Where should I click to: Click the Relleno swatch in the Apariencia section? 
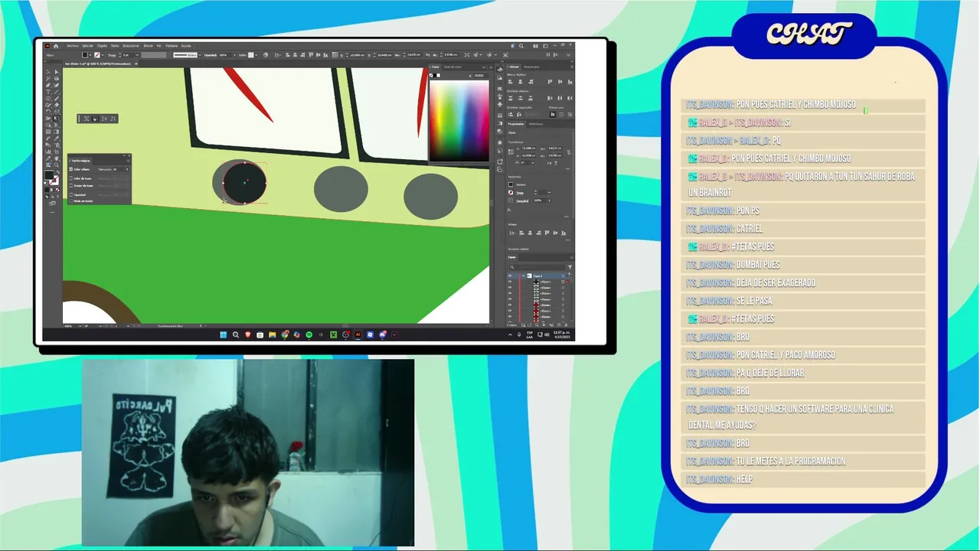pos(511,184)
